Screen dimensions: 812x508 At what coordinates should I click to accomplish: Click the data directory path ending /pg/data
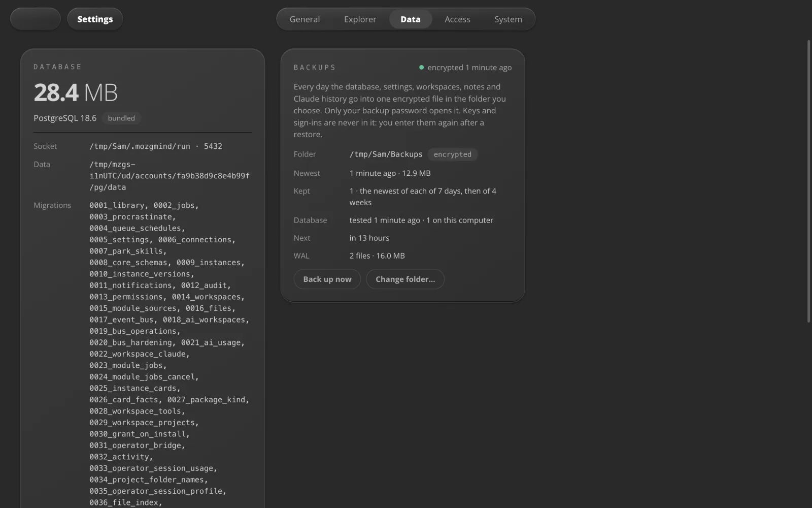170,176
